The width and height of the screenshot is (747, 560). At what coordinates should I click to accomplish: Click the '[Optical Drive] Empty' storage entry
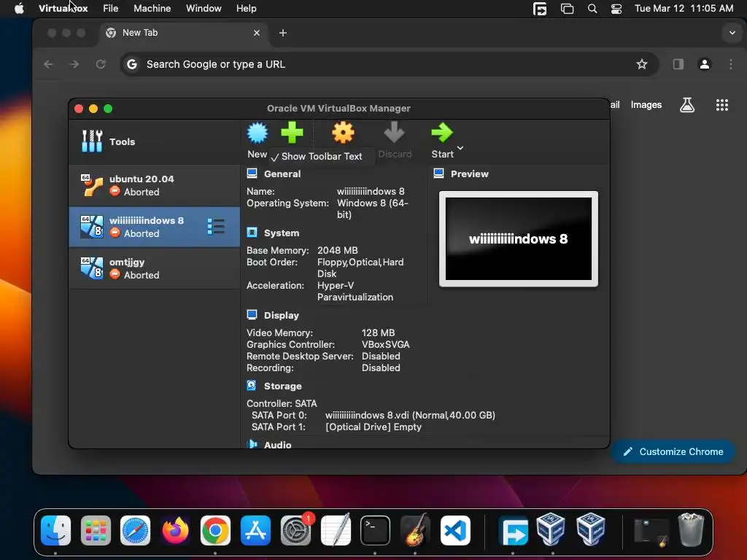click(x=373, y=427)
